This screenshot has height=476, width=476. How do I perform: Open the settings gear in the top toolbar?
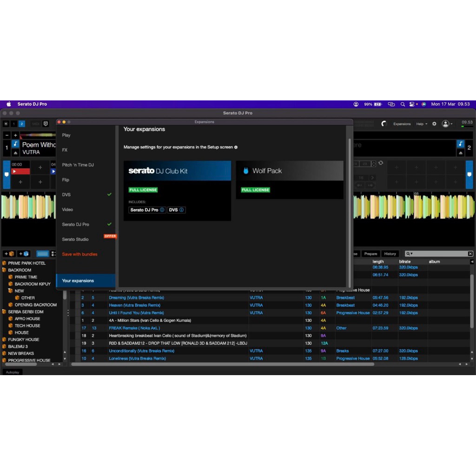434,124
